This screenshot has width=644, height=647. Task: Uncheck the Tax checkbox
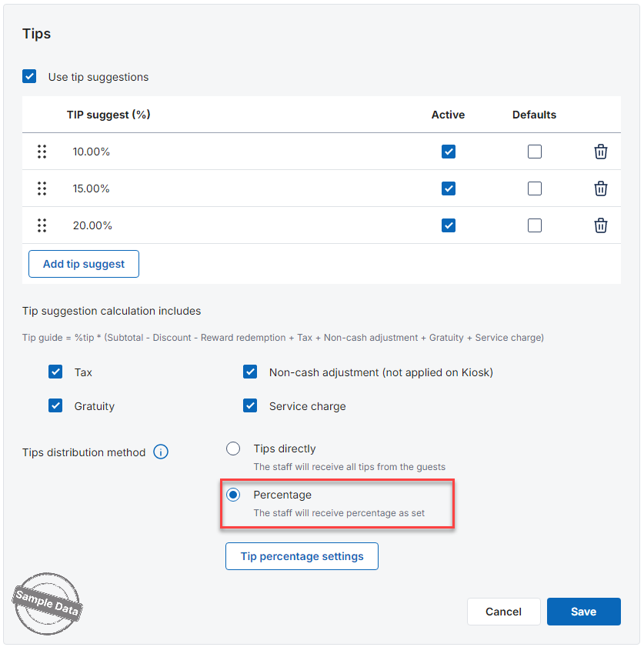tap(55, 372)
